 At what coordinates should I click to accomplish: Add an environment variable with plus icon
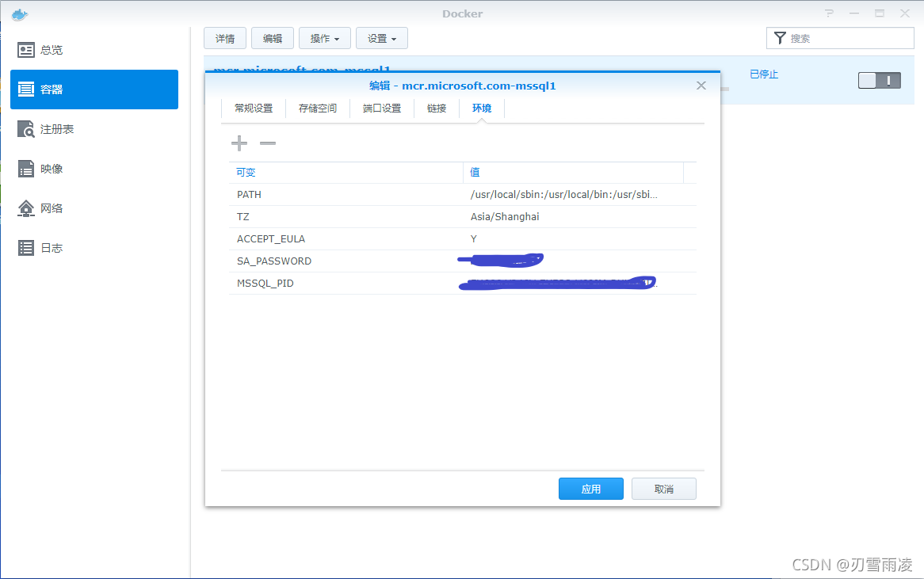pos(239,143)
